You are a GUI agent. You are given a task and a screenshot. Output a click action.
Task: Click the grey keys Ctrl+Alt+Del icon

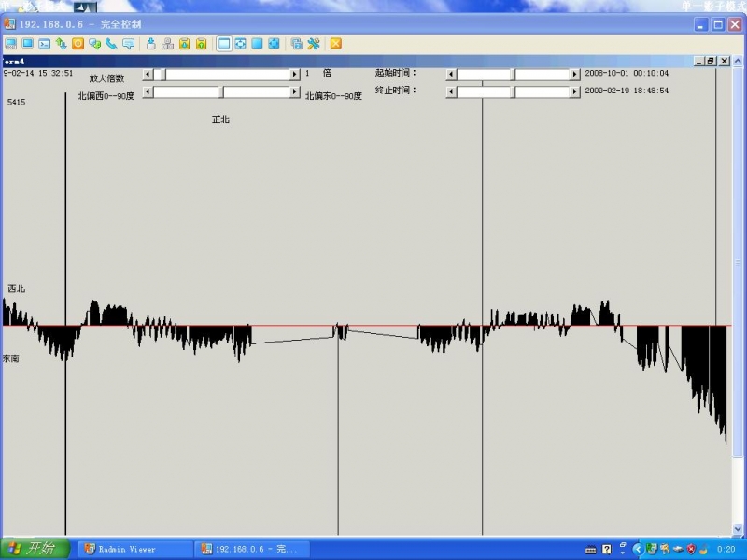click(168, 44)
